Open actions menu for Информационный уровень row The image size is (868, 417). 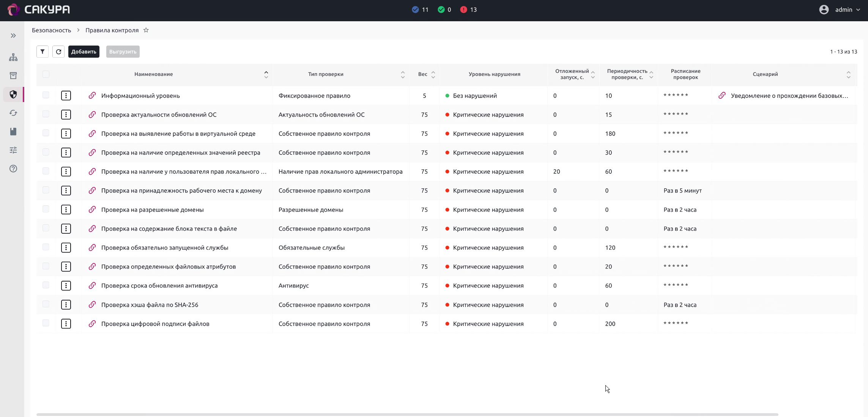pos(66,96)
